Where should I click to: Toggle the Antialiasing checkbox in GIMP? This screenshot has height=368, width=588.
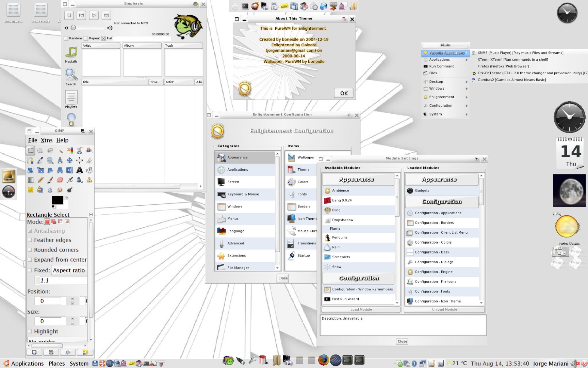30,231
